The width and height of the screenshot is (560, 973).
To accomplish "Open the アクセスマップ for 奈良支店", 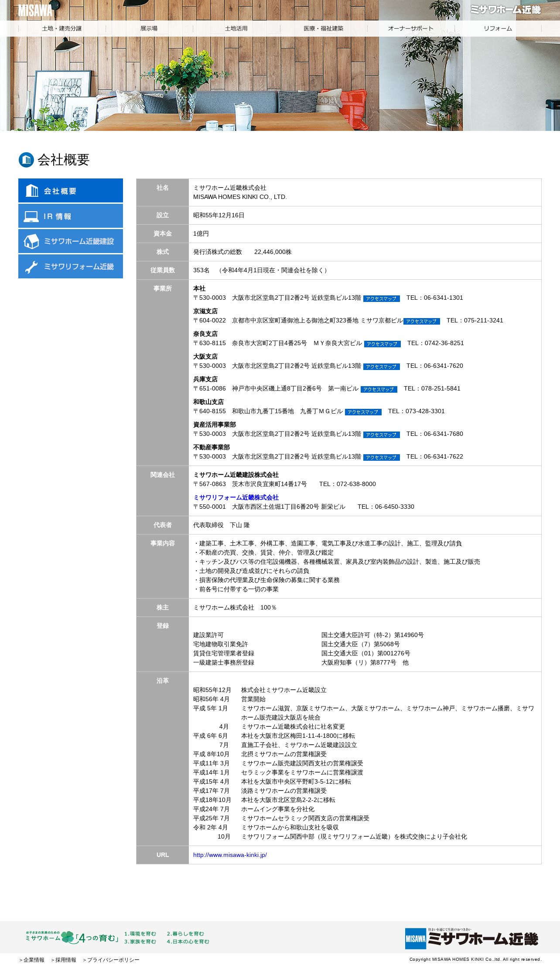I will click(382, 344).
